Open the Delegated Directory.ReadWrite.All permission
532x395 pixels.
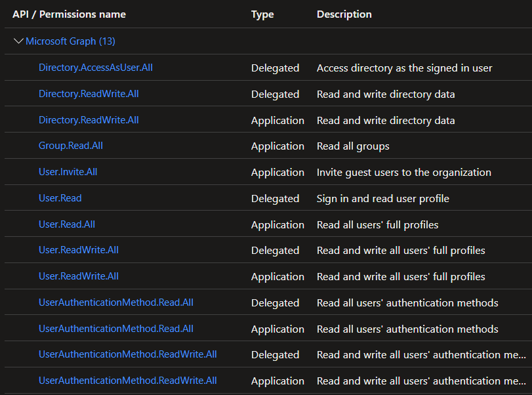pyautogui.click(x=89, y=94)
